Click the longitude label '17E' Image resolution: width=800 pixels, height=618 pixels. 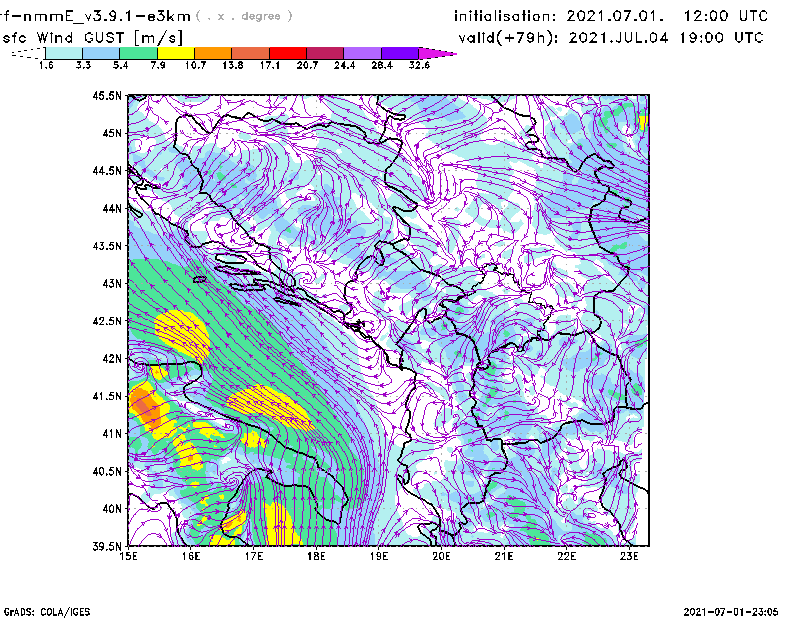pyautogui.click(x=254, y=556)
